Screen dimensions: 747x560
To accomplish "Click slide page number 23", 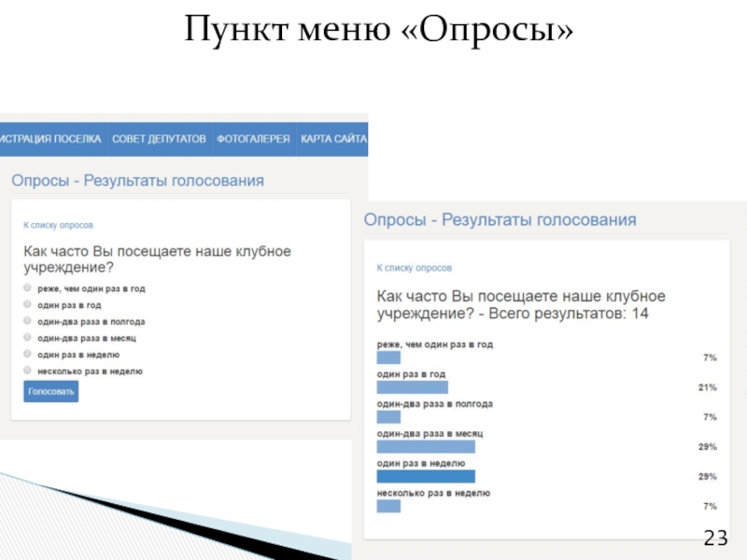I will coord(715,539).
